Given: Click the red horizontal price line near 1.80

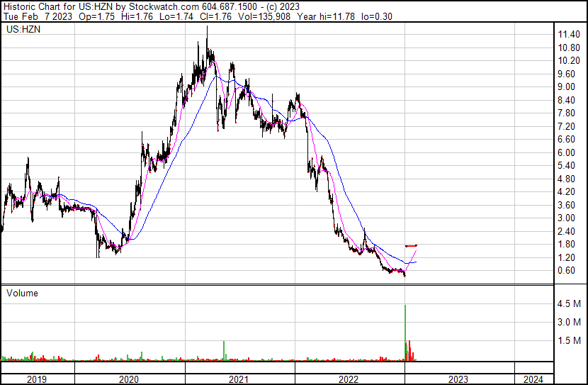Looking at the screenshot, I should click(411, 246).
